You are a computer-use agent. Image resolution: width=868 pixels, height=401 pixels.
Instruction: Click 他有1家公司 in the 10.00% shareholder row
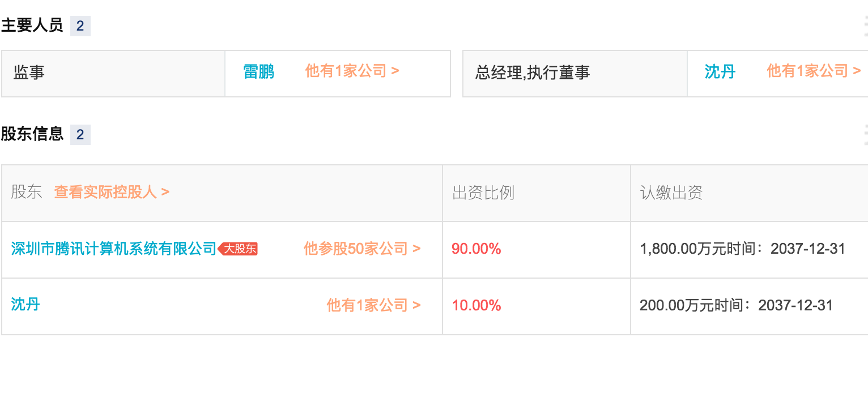point(374,305)
